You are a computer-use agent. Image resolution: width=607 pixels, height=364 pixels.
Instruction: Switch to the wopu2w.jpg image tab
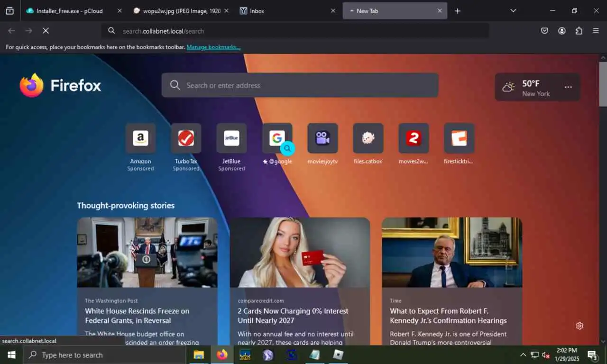click(180, 11)
